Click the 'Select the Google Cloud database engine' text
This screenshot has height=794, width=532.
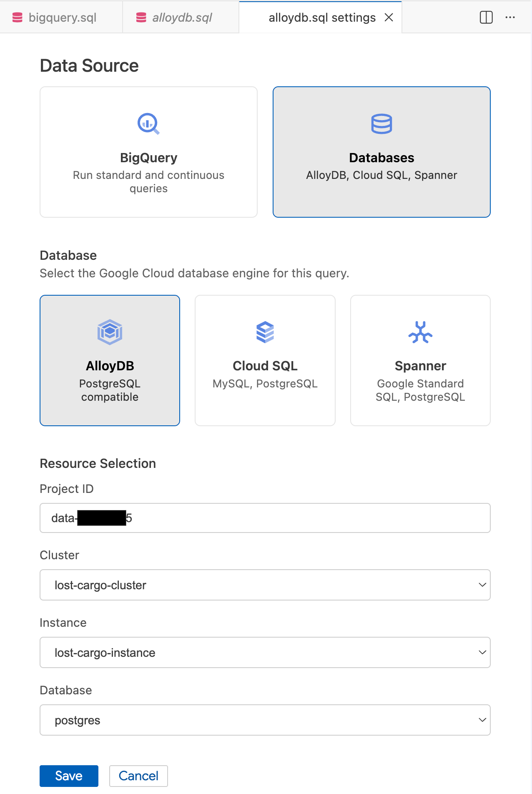[194, 273]
